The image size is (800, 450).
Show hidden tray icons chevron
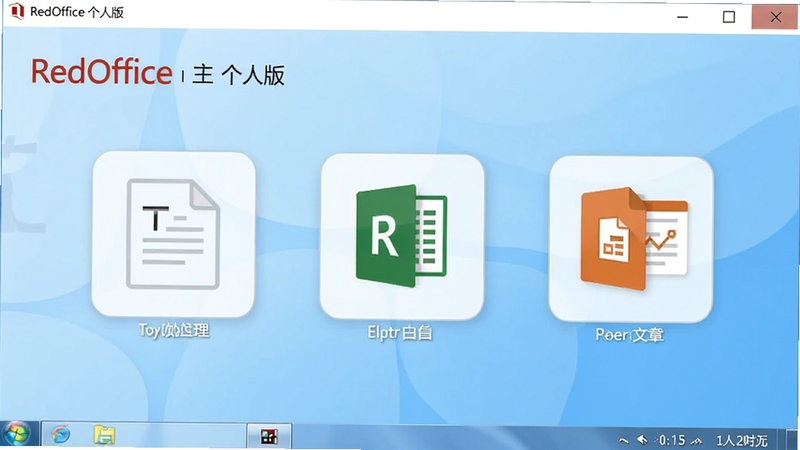click(x=623, y=440)
